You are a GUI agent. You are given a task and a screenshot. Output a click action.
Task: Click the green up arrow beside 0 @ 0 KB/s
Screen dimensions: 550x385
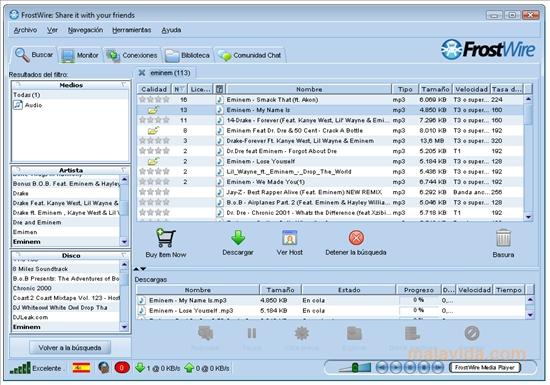point(189,368)
